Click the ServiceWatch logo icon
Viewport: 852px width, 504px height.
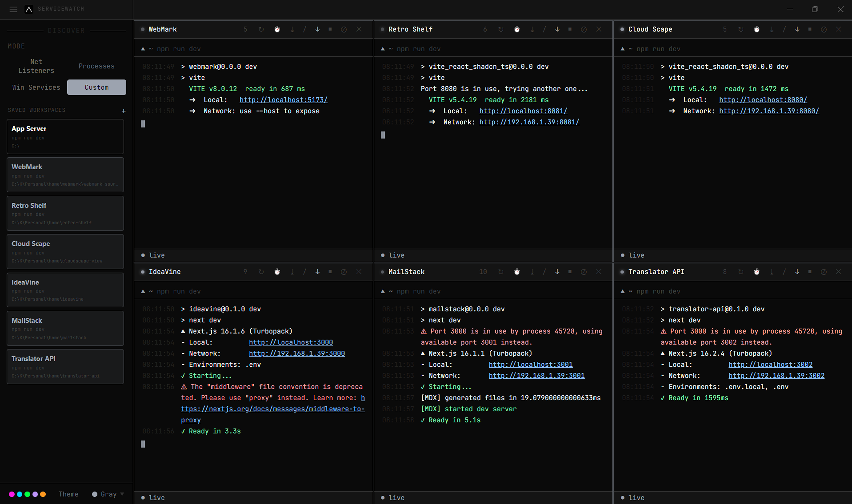[29, 9]
